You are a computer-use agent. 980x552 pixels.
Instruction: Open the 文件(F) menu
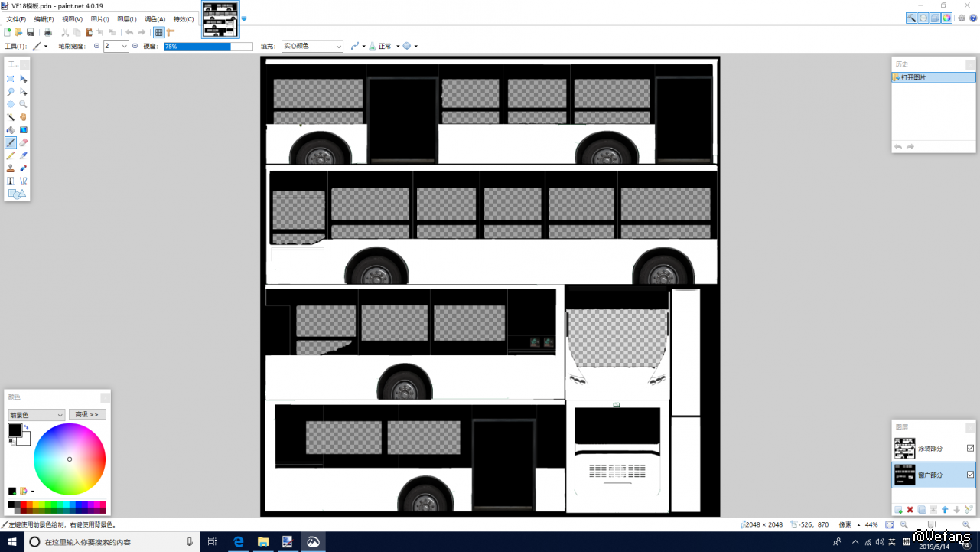point(16,19)
